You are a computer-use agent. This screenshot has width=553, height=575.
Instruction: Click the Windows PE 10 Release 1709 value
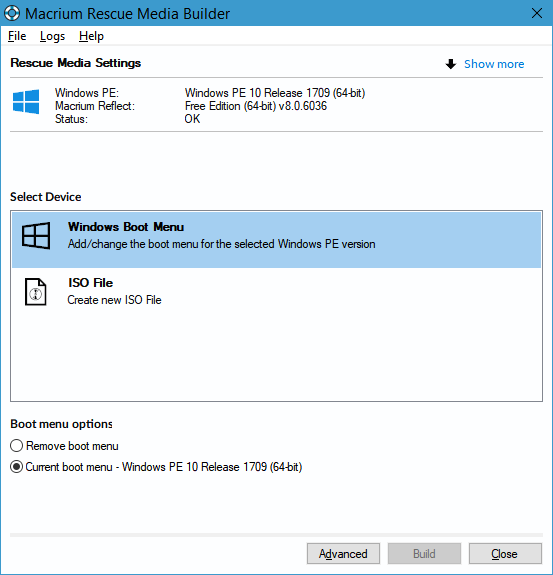click(275, 93)
